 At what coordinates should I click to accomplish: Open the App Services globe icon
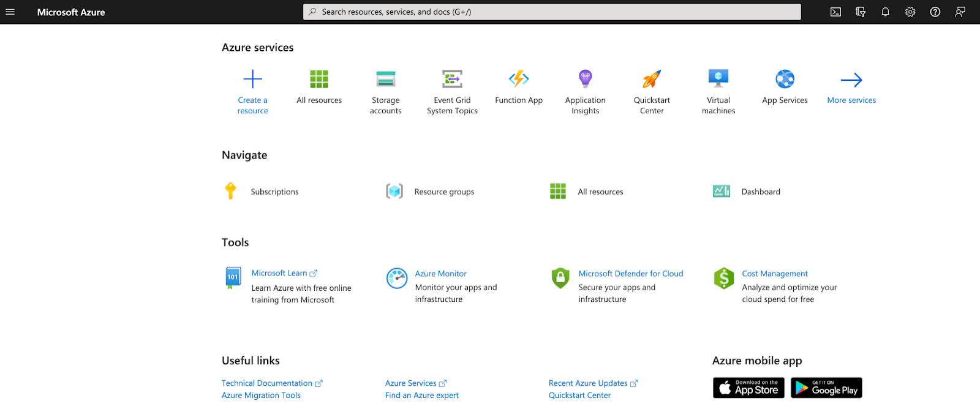[785, 79]
